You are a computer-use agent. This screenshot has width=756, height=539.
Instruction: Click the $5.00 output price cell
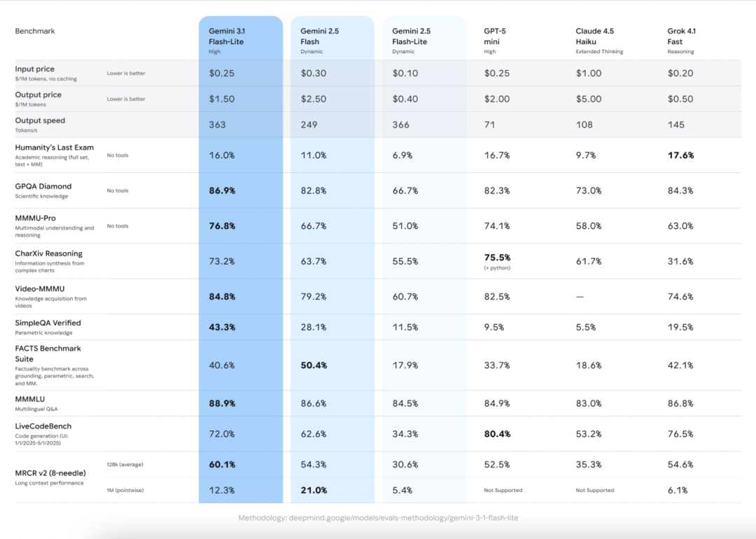pos(589,99)
